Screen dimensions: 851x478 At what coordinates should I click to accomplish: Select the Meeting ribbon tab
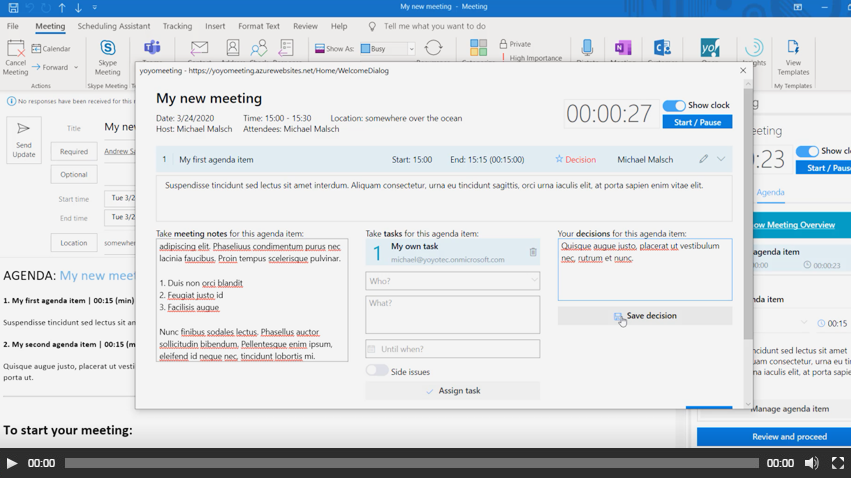[50, 26]
